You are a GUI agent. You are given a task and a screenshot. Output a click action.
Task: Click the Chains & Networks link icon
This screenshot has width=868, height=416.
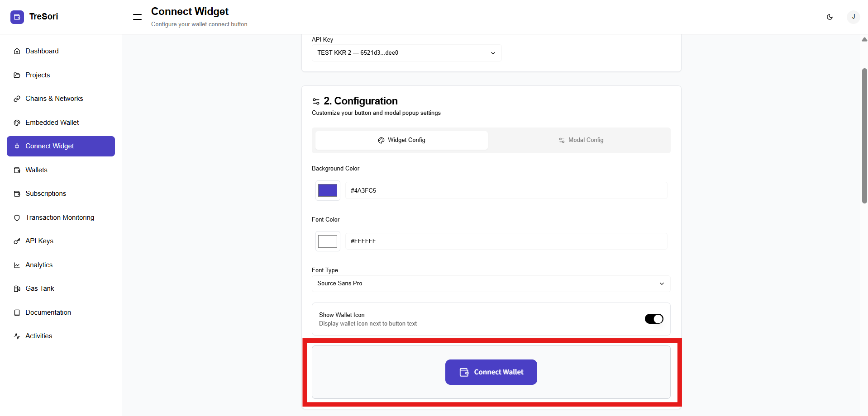click(17, 99)
